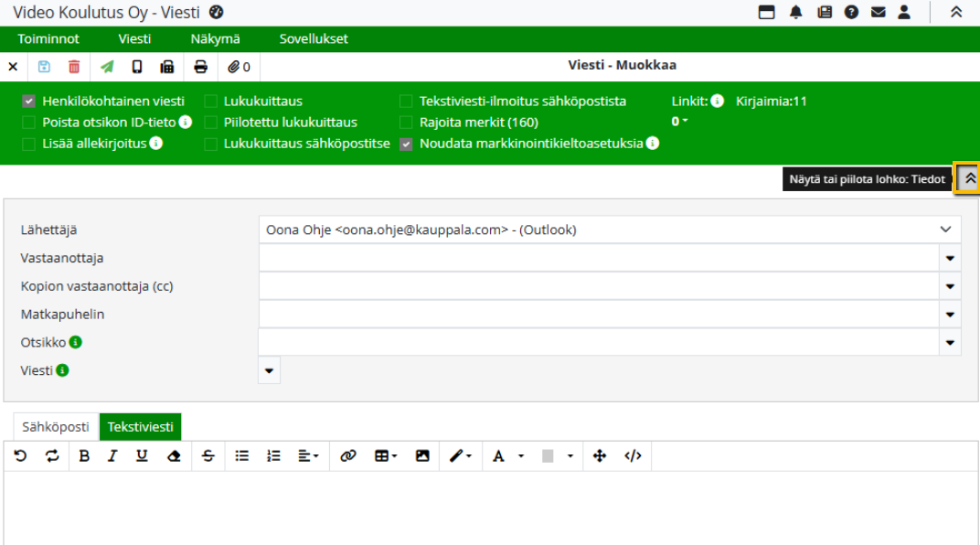
Task: Uncheck Henkilökohtainen viesti checkbox
Action: coord(29,102)
